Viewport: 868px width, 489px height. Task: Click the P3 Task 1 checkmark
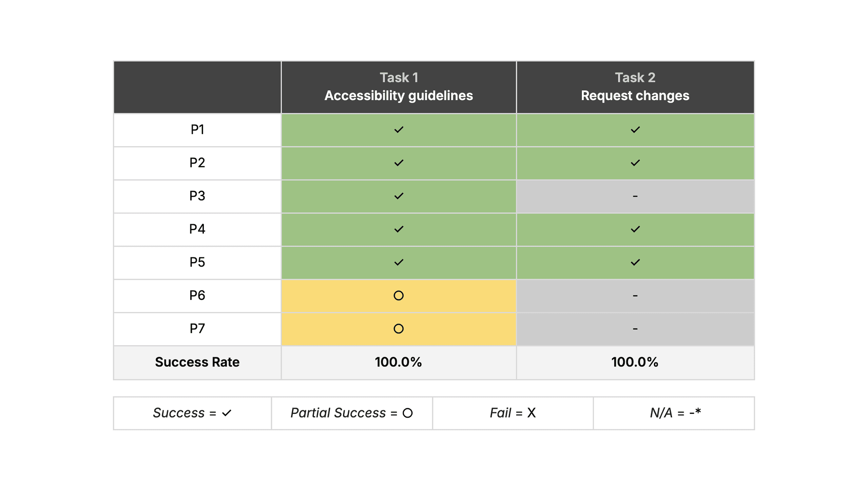(399, 196)
